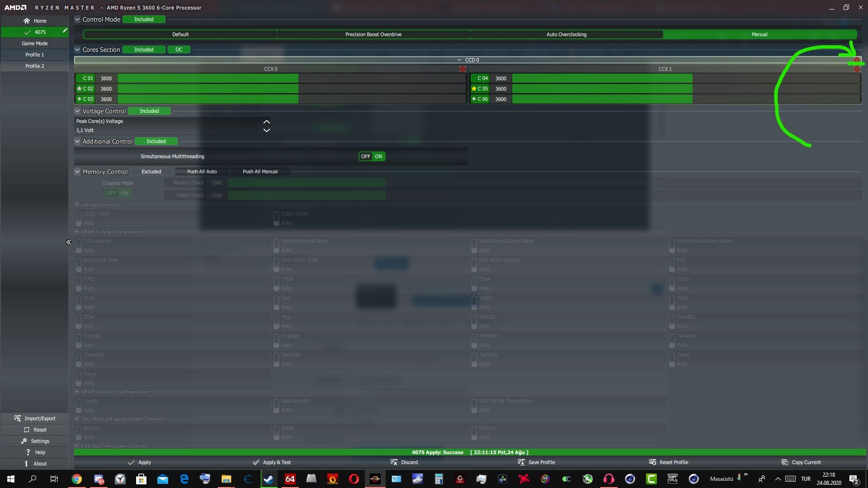Image resolution: width=868 pixels, height=488 pixels.
Task: Toggle Memory Control Excluded button
Action: [x=151, y=172]
